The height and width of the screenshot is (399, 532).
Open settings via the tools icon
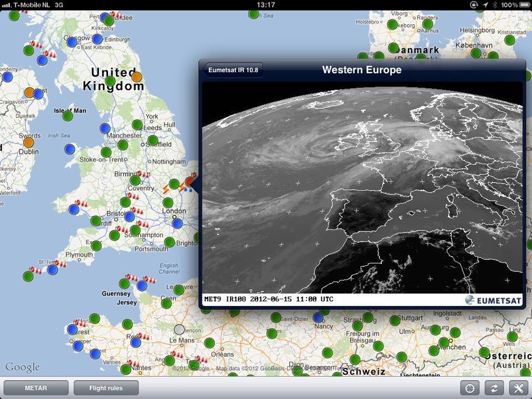click(519, 388)
